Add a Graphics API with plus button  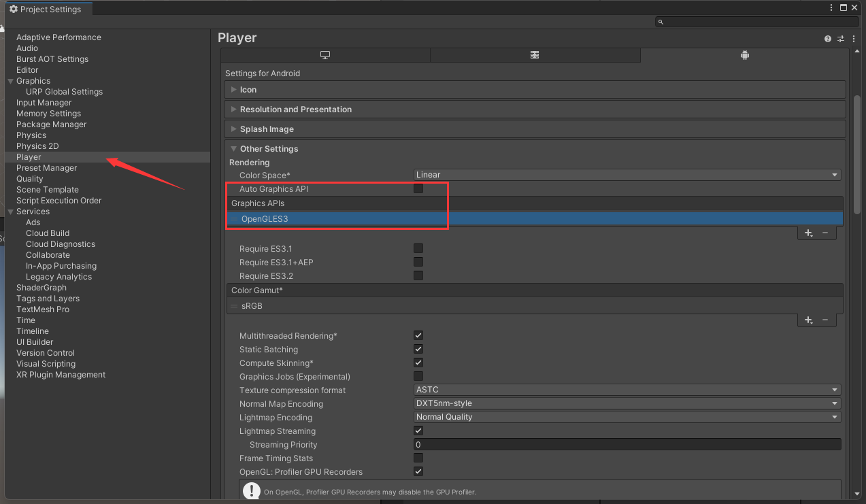point(808,233)
